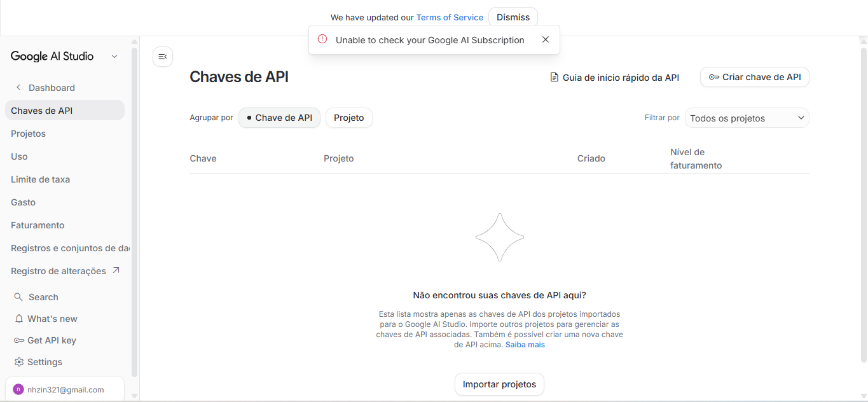Viewport: 868px width, 402px height.
Task: Dismiss the Terms of Service banner
Action: click(513, 17)
